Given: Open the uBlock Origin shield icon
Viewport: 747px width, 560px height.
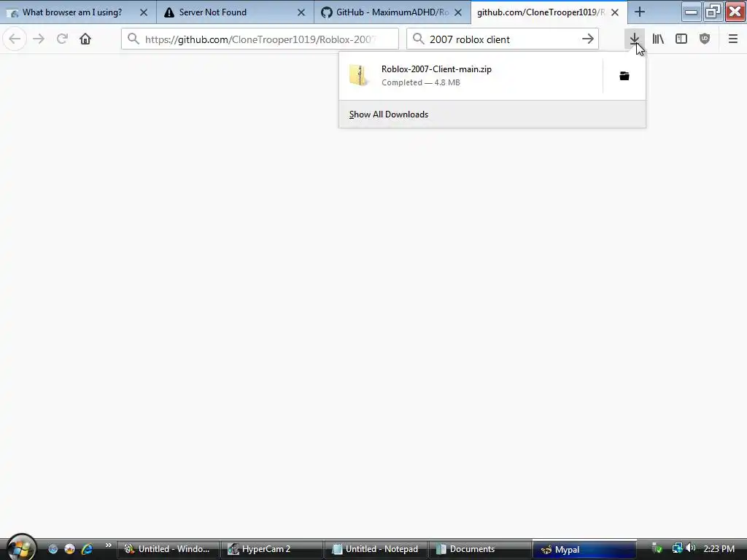Looking at the screenshot, I should [x=705, y=39].
